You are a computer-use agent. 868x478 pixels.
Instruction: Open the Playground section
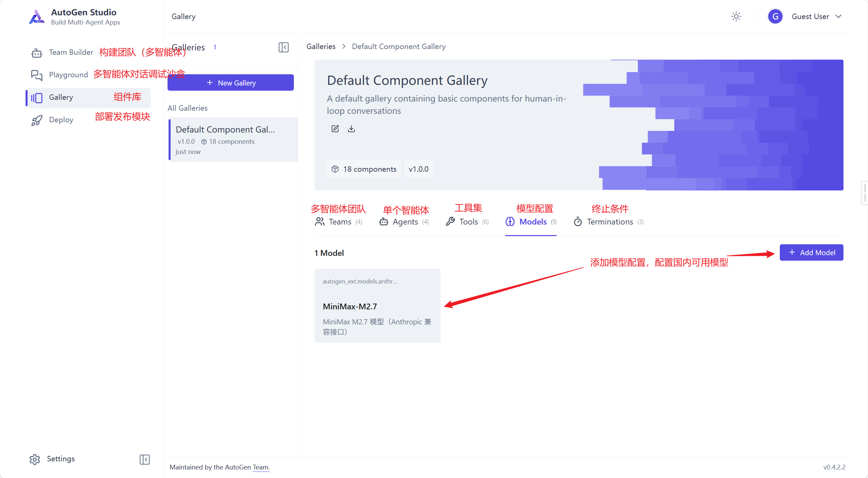pos(68,75)
